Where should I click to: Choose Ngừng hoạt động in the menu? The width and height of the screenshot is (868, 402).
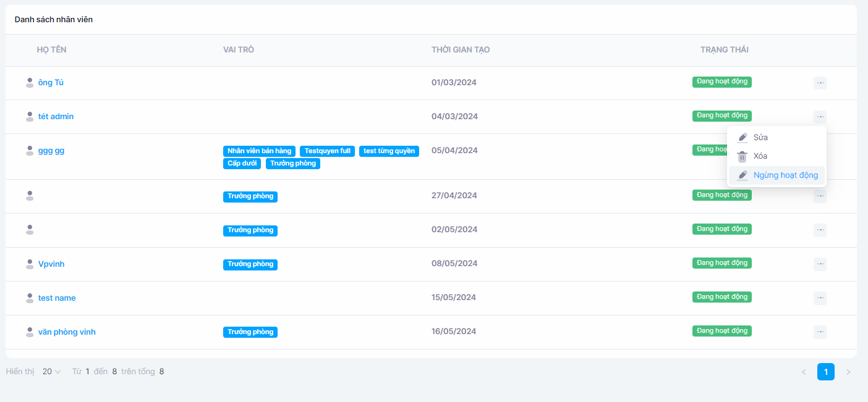point(785,175)
